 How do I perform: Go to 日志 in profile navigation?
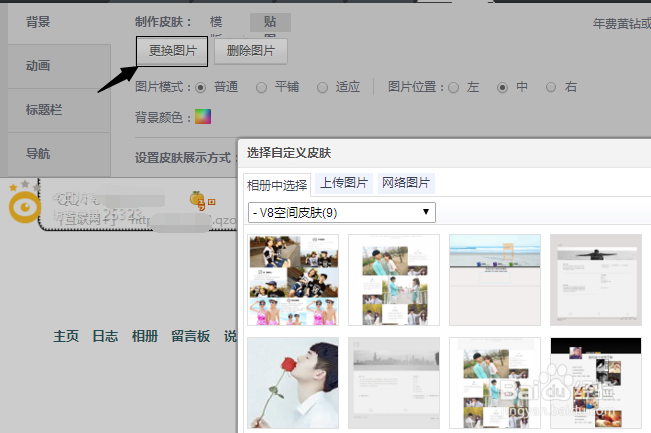point(105,336)
